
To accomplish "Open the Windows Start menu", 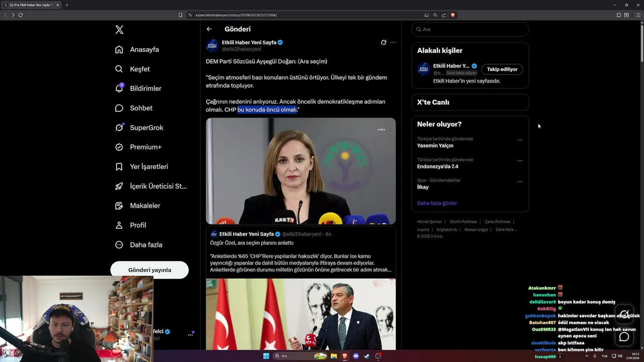I will pyautogui.click(x=266, y=356).
